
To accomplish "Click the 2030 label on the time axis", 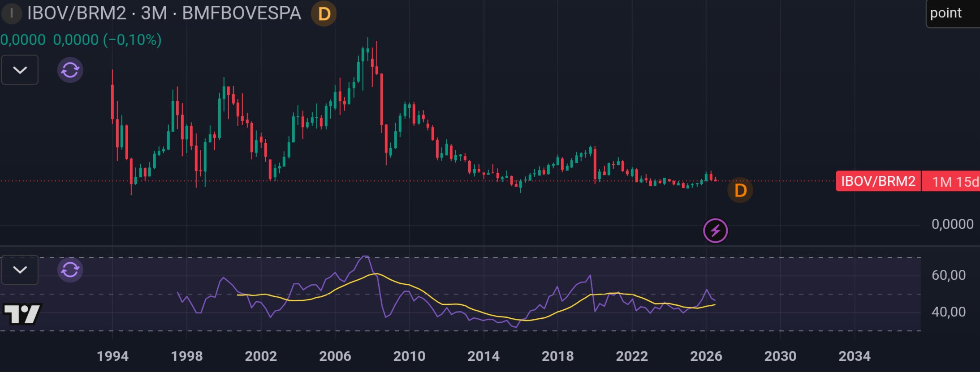I will (780, 356).
